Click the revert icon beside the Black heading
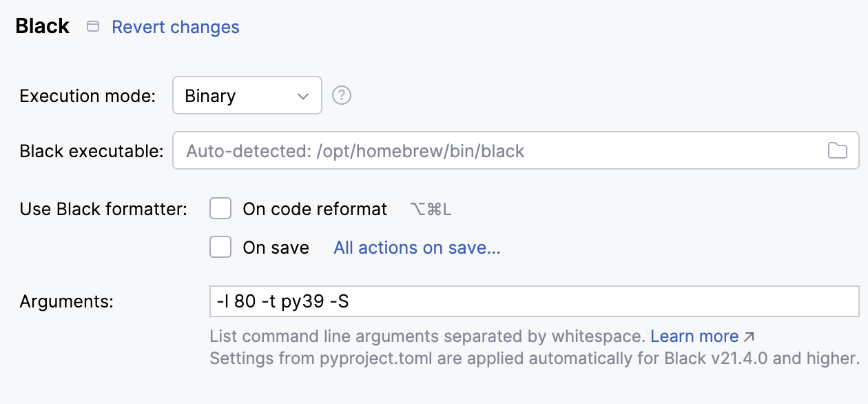Screen dimensions: 868x404 click(94, 26)
